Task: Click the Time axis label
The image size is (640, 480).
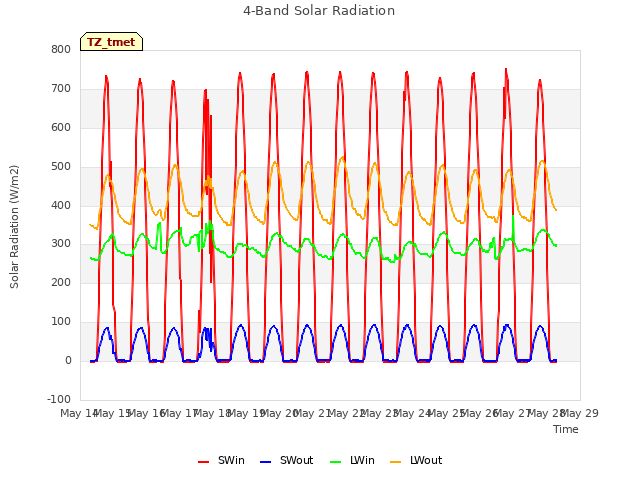Action: pyautogui.click(x=566, y=429)
